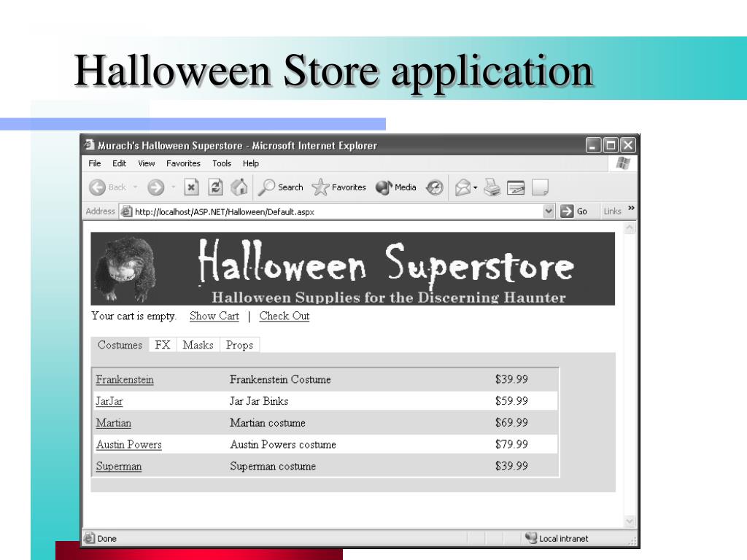Image resolution: width=747 pixels, height=560 pixels.
Task: Click the Stop loading icon
Action: coord(191,187)
